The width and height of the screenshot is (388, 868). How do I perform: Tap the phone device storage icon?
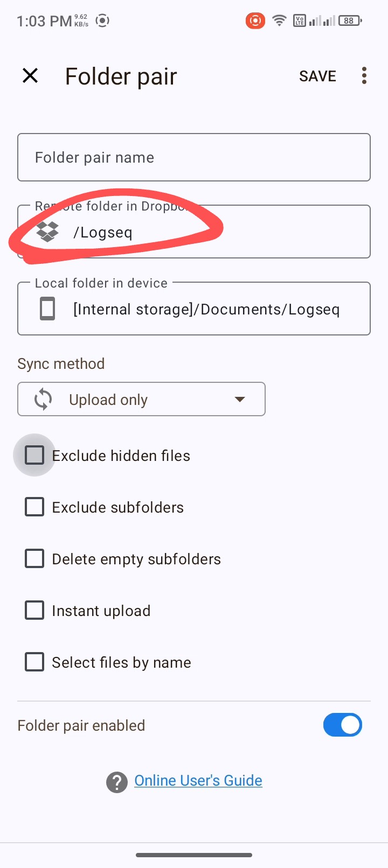[47, 309]
